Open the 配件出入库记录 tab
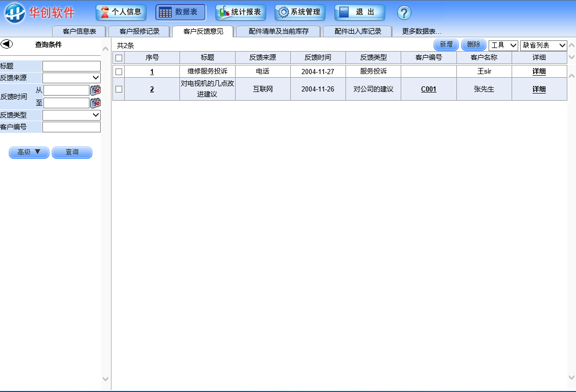This screenshot has width=576, height=392. click(358, 31)
